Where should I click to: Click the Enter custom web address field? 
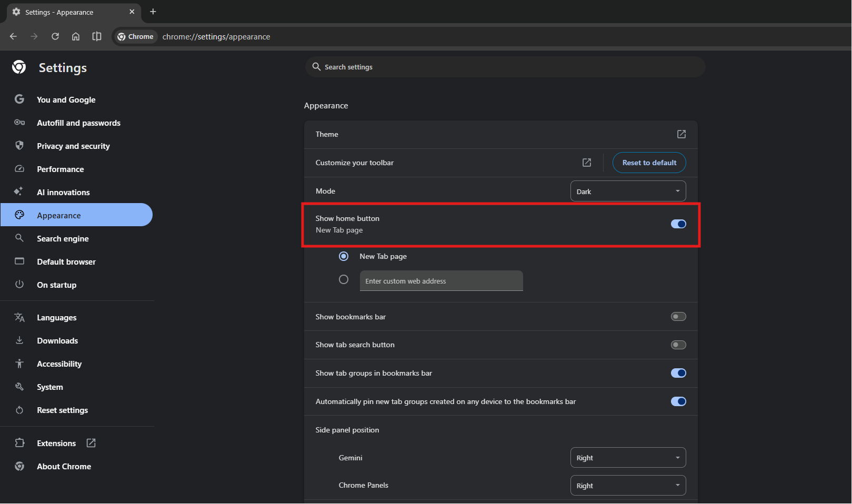(x=441, y=281)
